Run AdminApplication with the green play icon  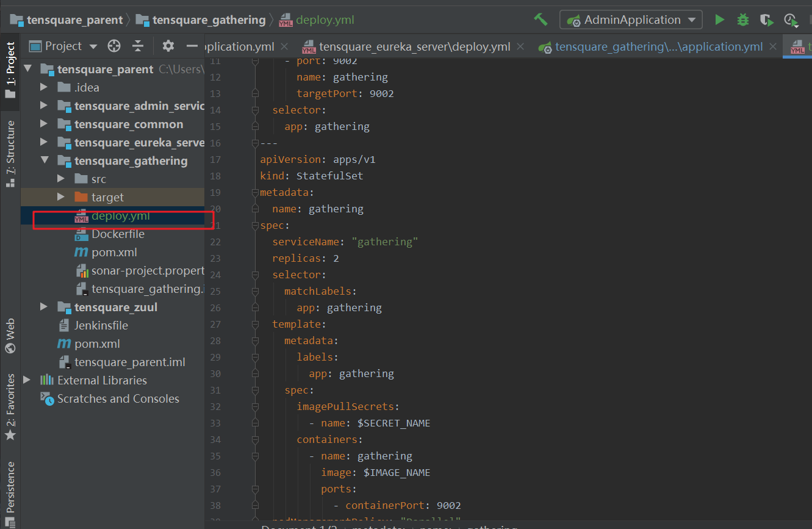pos(720,20)
